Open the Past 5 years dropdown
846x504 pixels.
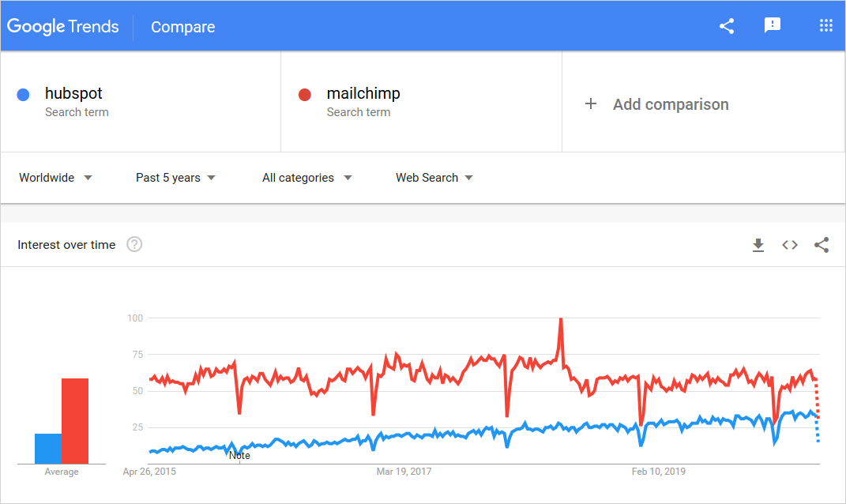tap(175, 178)
